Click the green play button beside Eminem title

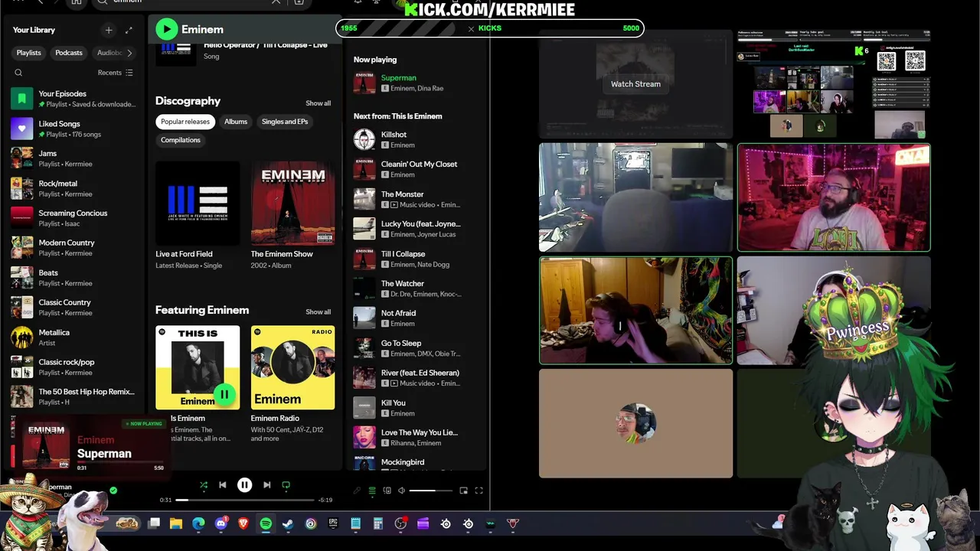coord(166,29)
